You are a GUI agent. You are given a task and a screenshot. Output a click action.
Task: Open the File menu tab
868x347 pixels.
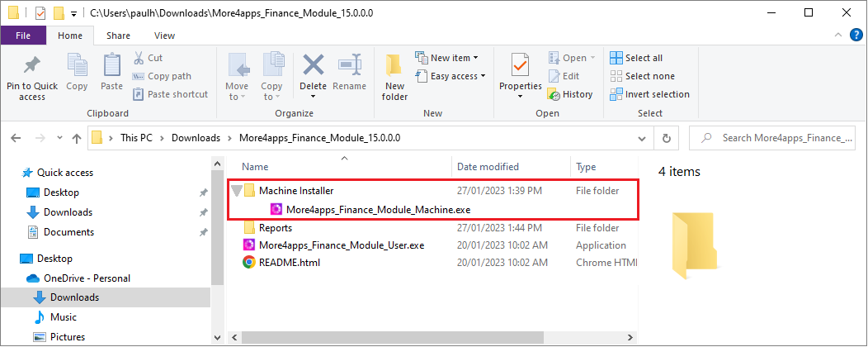point(23,36)
